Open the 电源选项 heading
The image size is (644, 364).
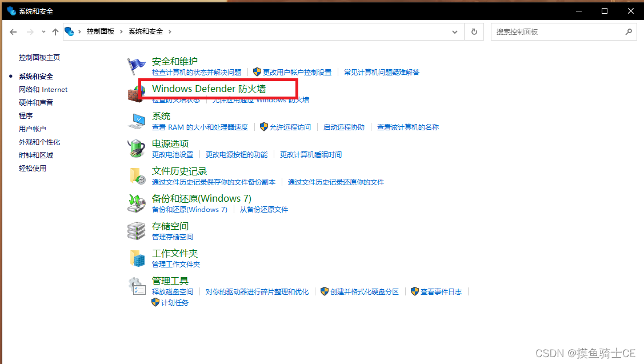coord(170,144)
